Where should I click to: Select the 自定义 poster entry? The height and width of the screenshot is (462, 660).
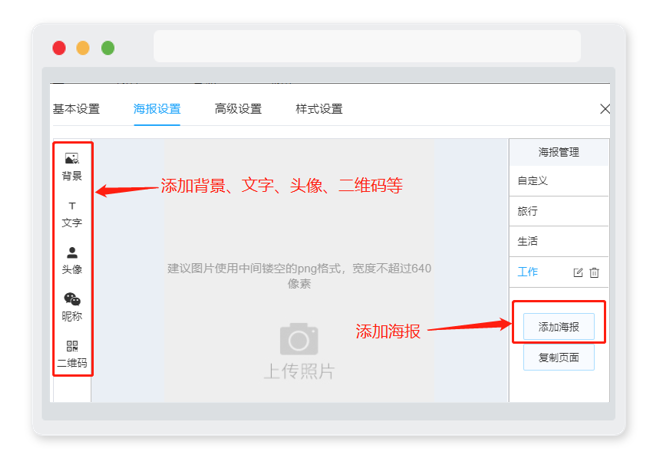[x=559, y=181]
